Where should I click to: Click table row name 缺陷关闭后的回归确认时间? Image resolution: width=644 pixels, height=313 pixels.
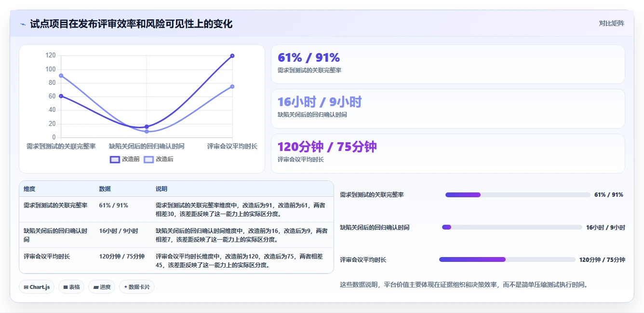(55, 235)
